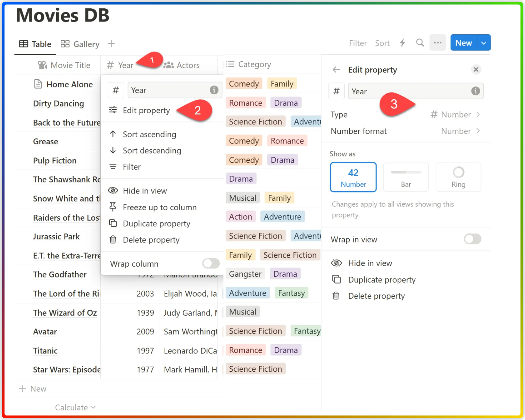Select the Bar progress display option
Screen dimensions: 525x420
click(406, 177)
